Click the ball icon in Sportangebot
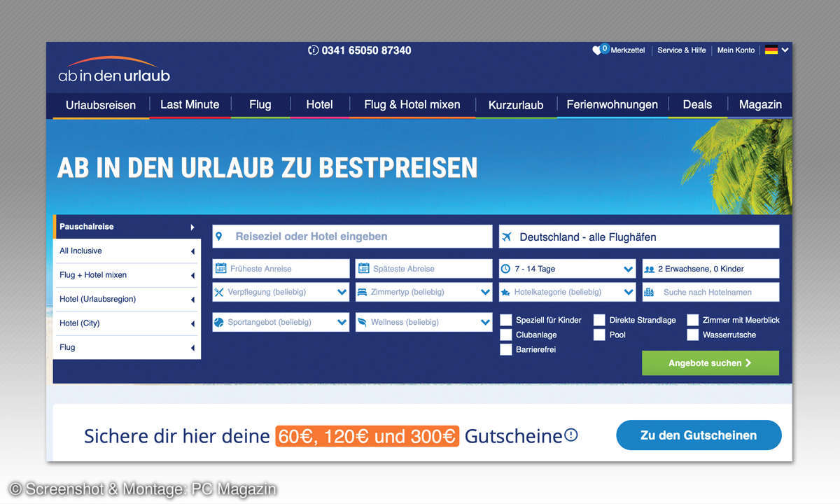The width and height of the screenshot is (840, 504). click(x=220, y=322)
